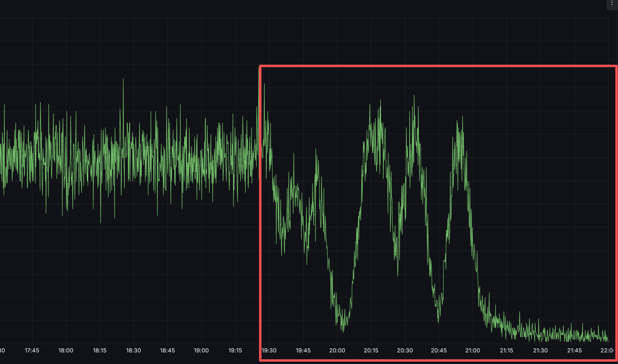The height and width of the screenshot is (364, 618).
Task: Pick the 21:45 axis label
Action: [574, 350]
